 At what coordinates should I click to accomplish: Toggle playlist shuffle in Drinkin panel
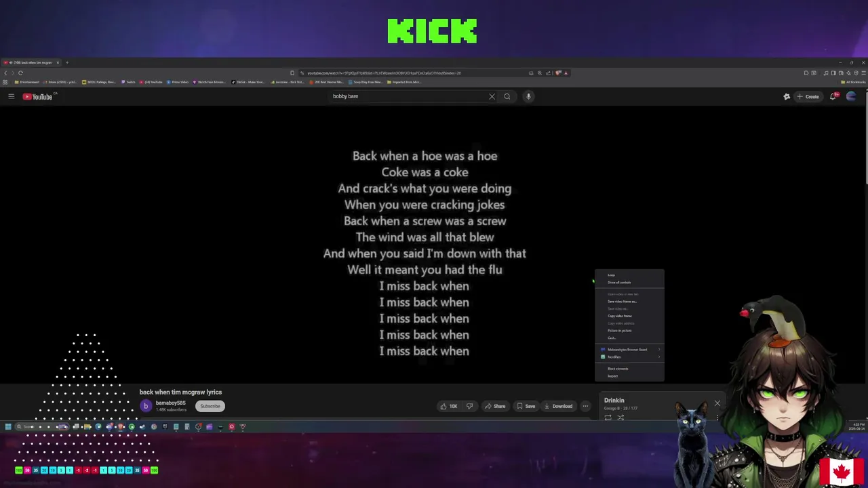point(620,418)
